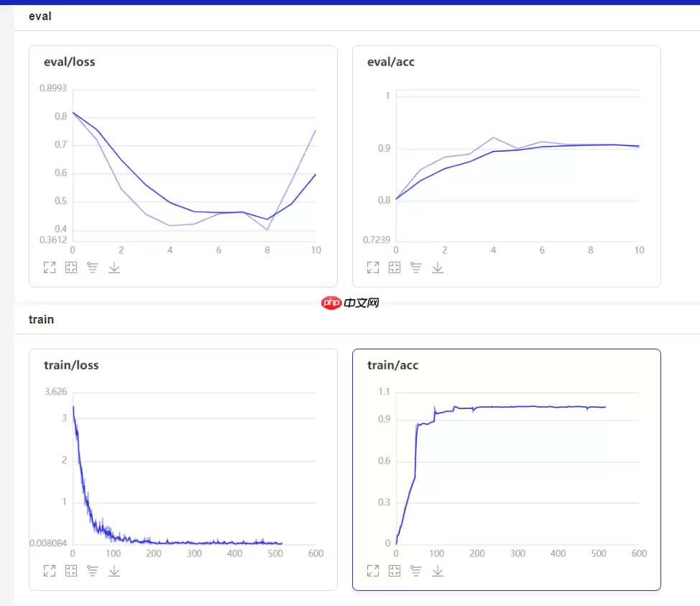Click the train/acc list-style icon

point(416,571)
